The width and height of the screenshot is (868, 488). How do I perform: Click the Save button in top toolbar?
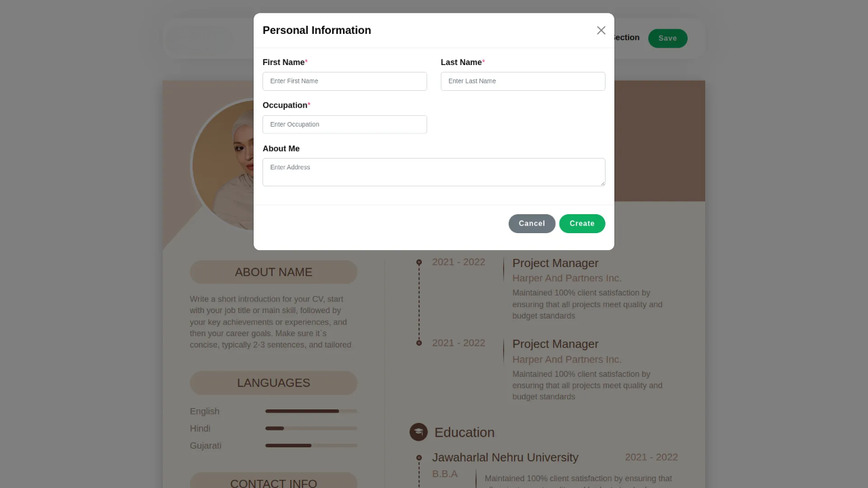667,39
